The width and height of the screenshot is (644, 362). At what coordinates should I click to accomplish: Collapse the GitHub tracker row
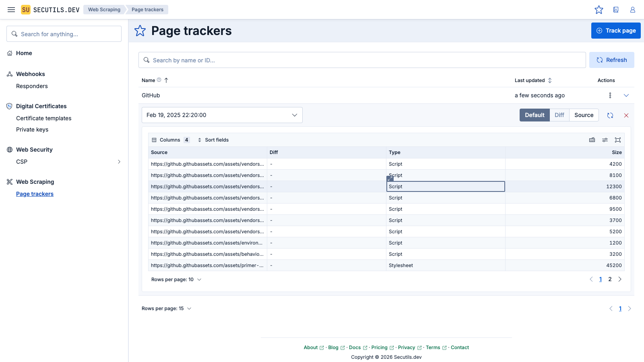click(x=626, y=95)
